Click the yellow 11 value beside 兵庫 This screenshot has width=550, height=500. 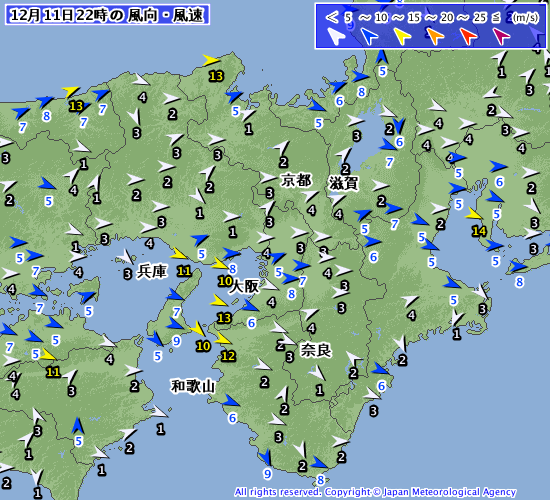click(x=184, y=271)
